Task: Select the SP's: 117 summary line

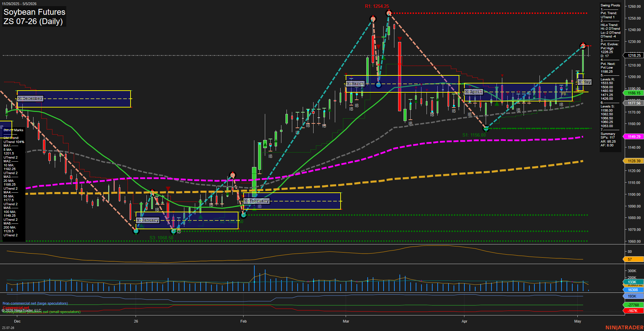Action: click(608, 138)
